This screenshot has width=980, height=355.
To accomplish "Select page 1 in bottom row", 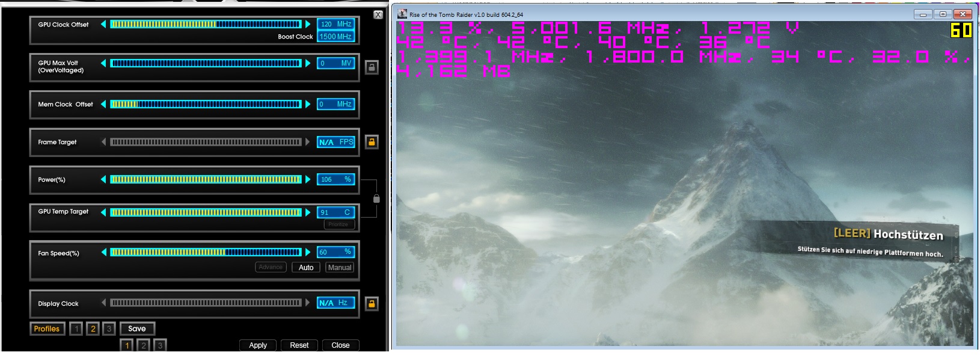I will click(127, 345).
